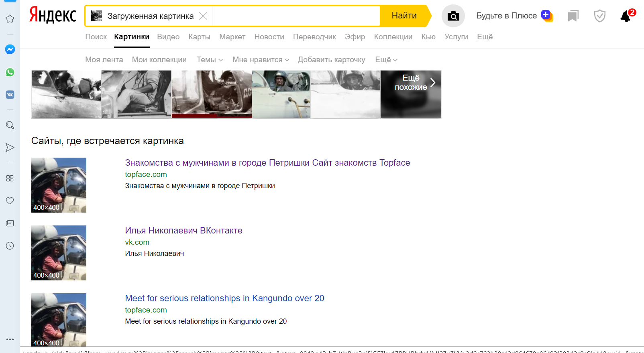Switch to the Видео tab

(168, 37)
